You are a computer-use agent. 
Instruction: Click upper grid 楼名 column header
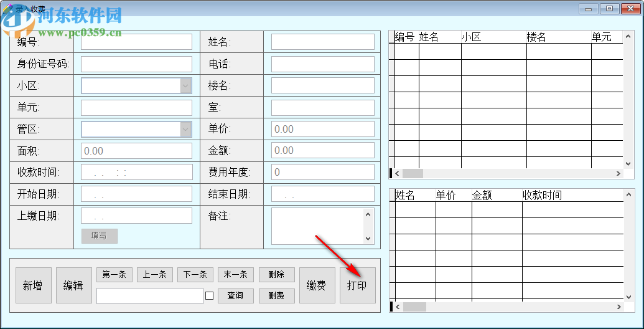[559, 37]
